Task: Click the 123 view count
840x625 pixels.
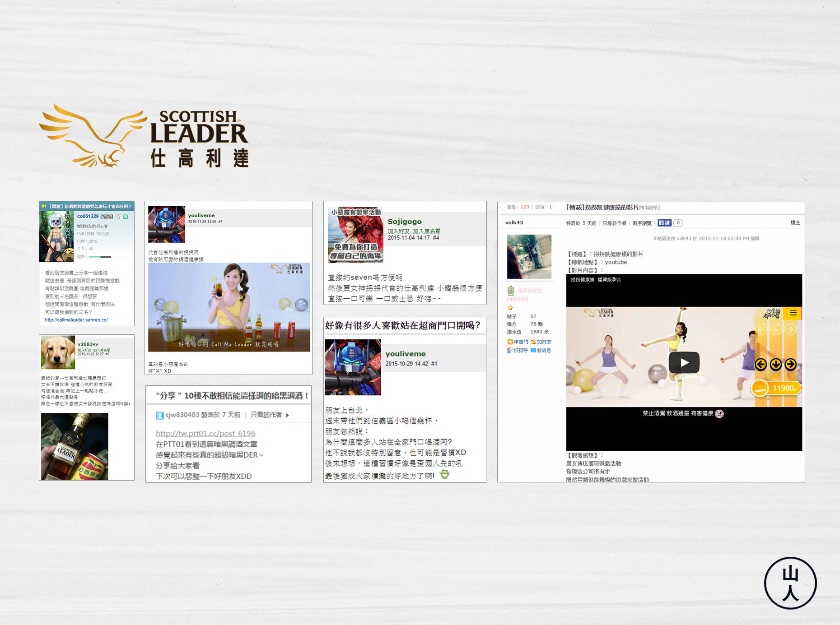Action: [525, 207]
